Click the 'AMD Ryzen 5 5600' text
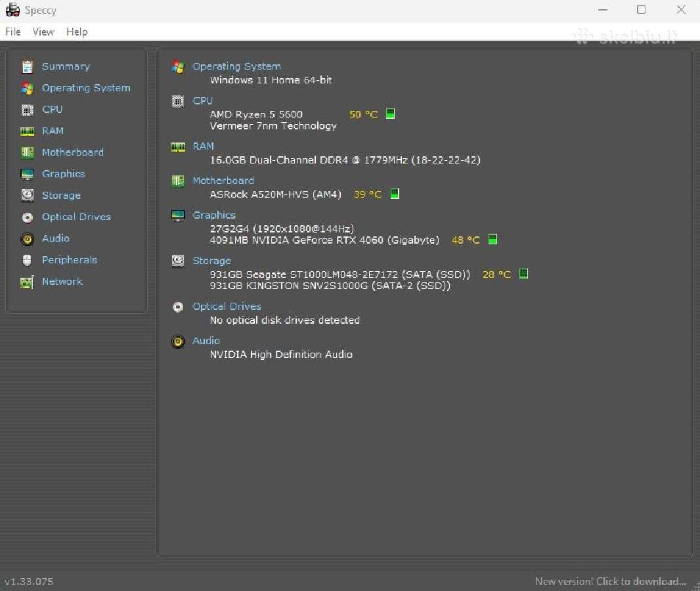The image size is (700, 591). point(256,114)
